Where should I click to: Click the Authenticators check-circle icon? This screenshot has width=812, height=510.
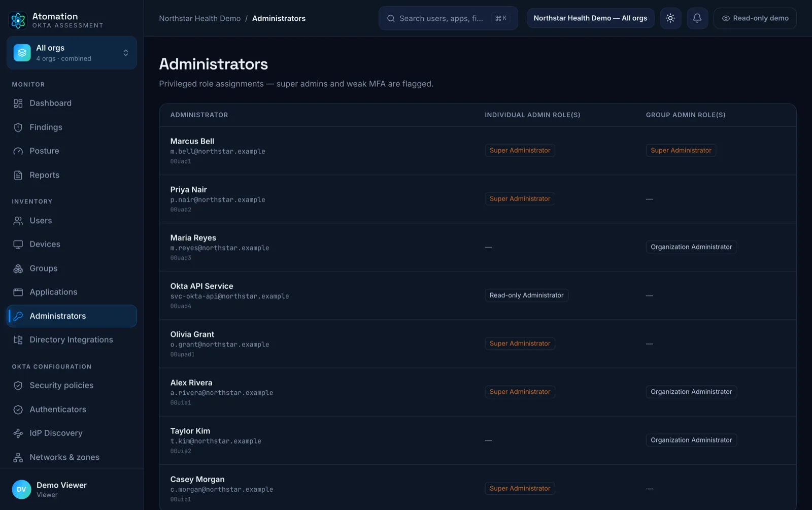pos(18,410)
